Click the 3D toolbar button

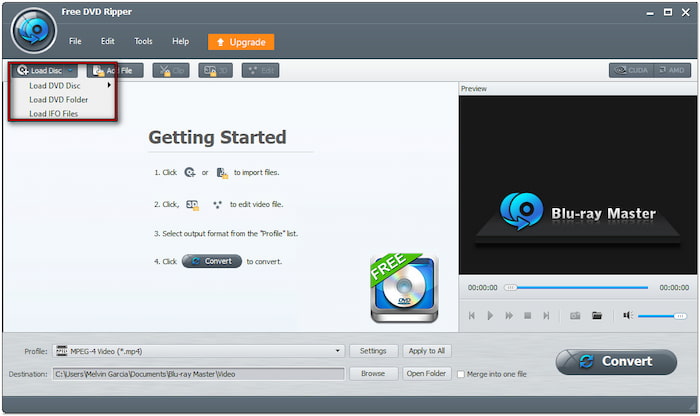216,71
